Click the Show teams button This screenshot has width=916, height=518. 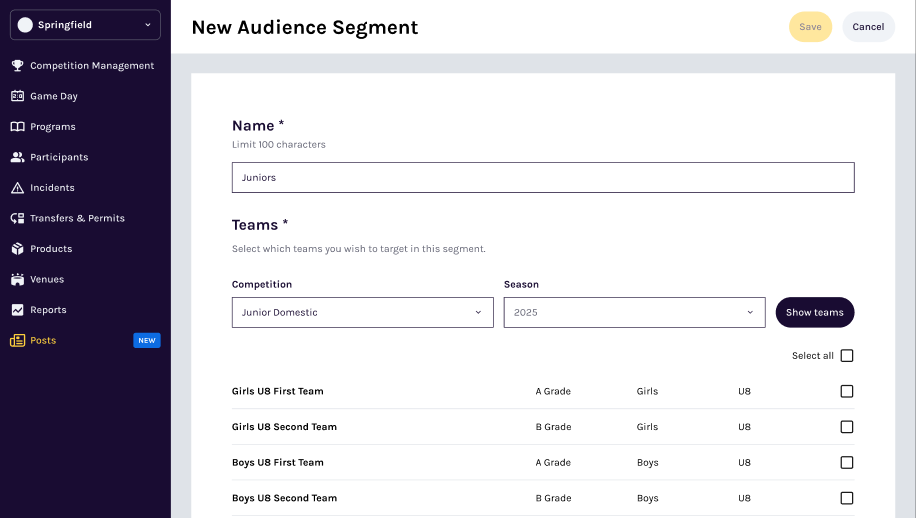pyautogui.click(x=814, y=312)
